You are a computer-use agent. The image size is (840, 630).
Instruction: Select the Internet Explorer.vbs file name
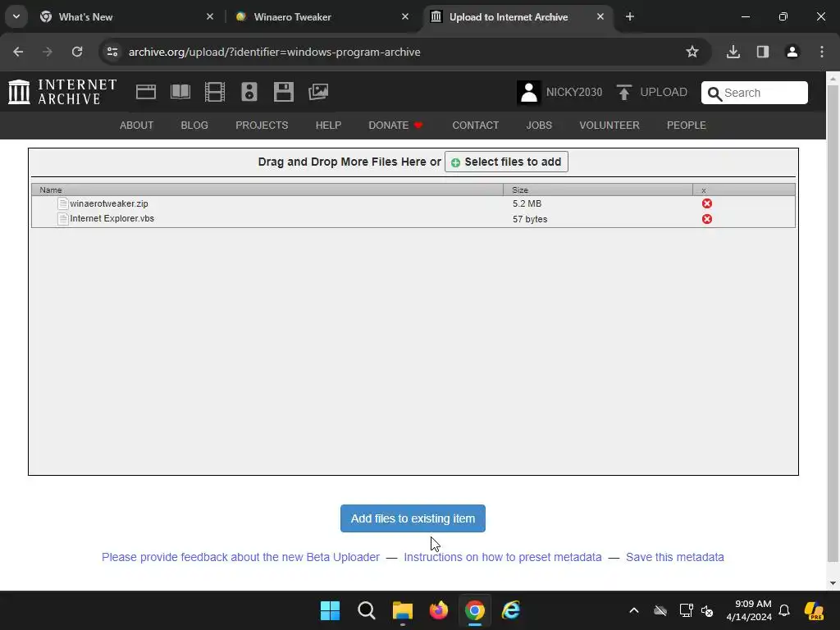coord(112,218)
